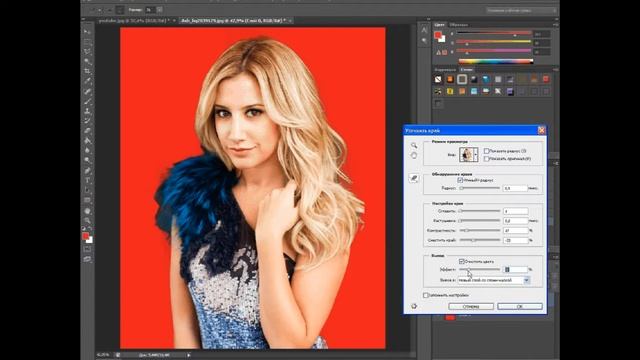Open the workspace switcher dropdown at top right
The image size is (640, 360).
click(521, 10)
